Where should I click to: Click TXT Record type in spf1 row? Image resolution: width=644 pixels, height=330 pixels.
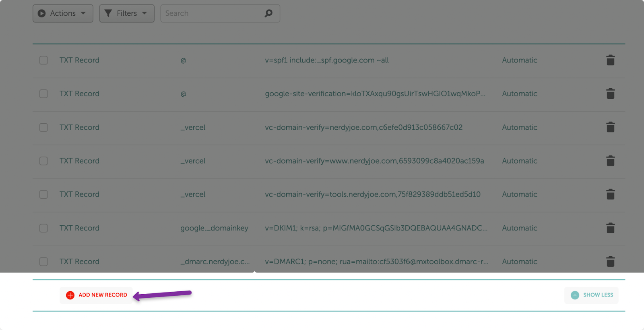click(79, 60)
